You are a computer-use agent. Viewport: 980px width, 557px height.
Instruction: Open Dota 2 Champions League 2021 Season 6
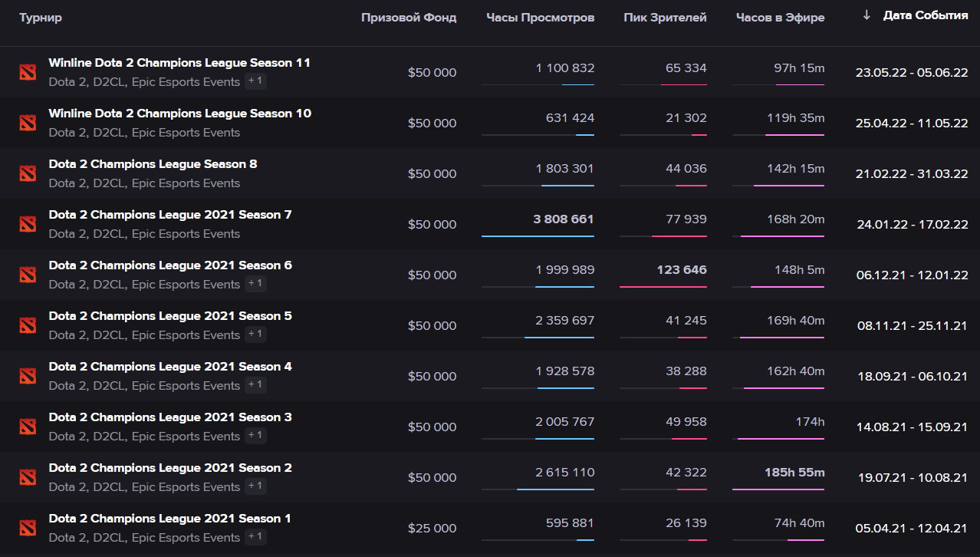(170, 265)
